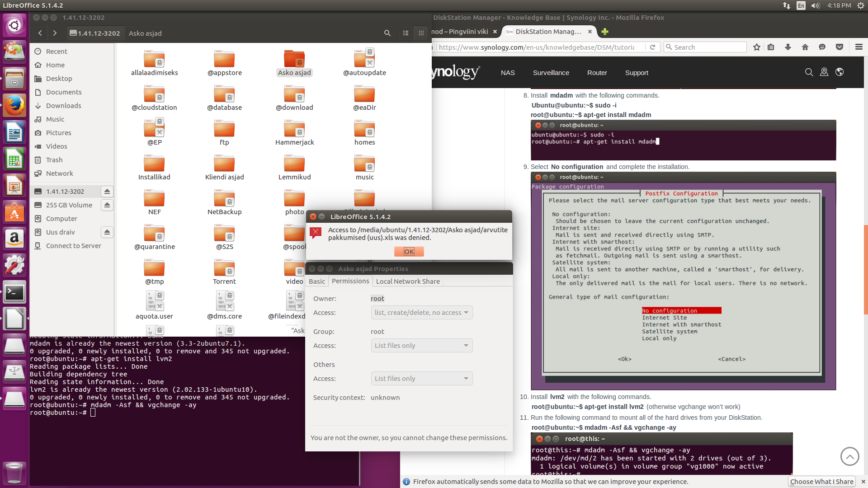Open System Settings from dock

14,265
